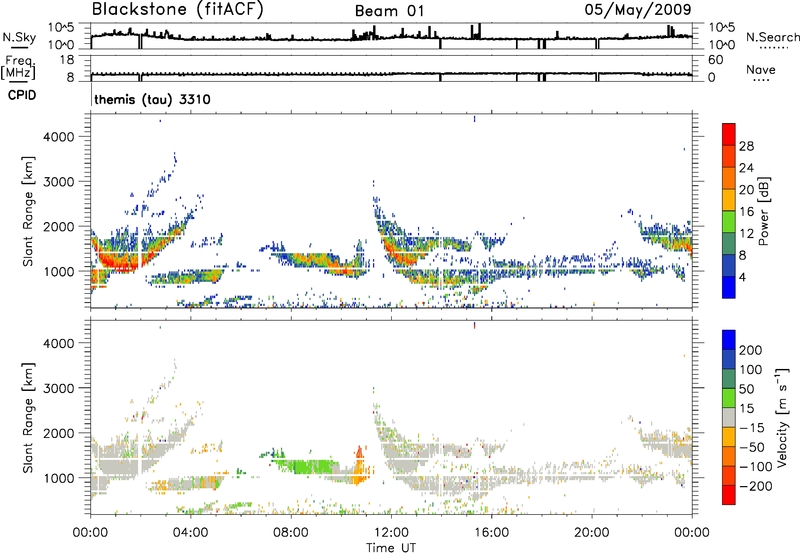This screenshot has height=554, width=800.
Task: Select the "Beam 01" heading
Action: pyautogui.click(x=389, y=11)
